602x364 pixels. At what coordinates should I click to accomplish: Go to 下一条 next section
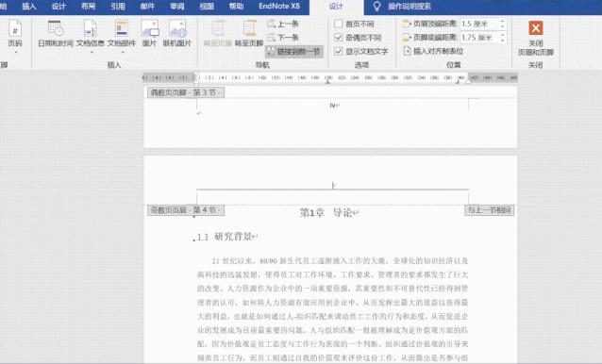(282, 38)
